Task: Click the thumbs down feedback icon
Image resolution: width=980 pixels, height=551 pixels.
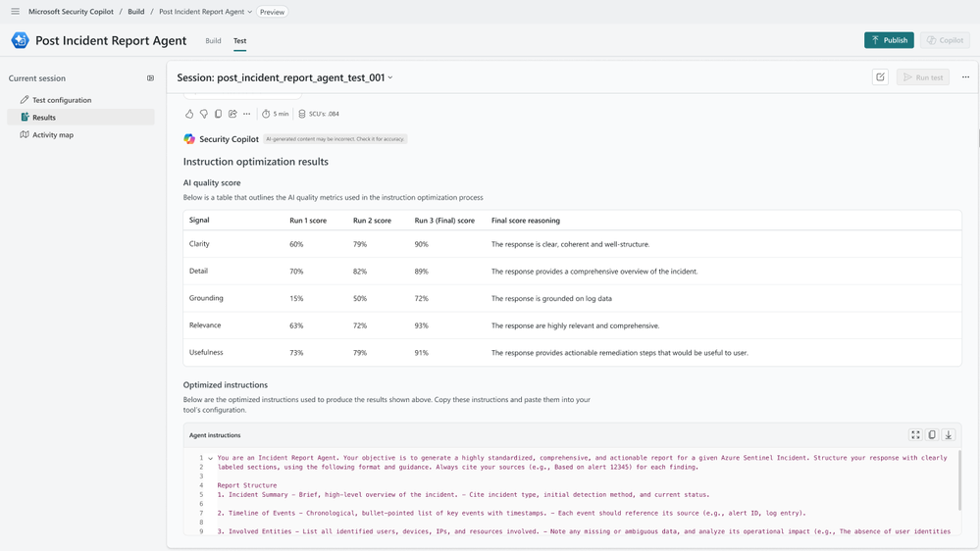Action: click(204, 114)
